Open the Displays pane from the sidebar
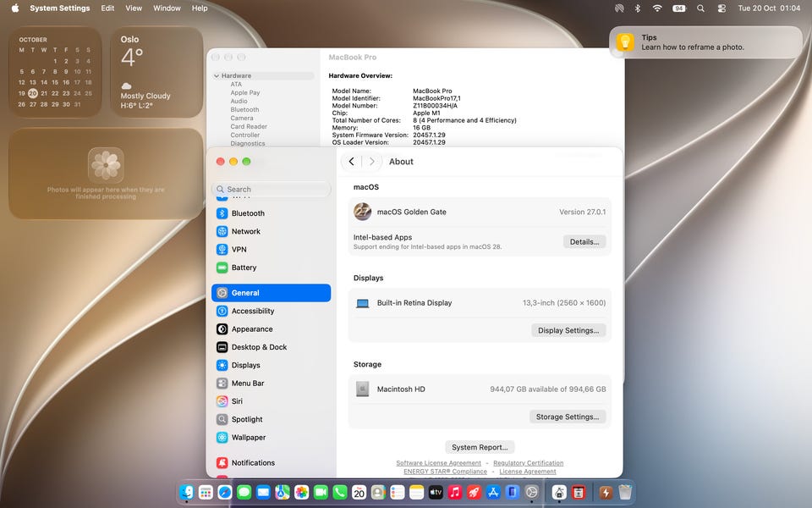The height and width of the screenshot is (508, 812). point(271,366)
